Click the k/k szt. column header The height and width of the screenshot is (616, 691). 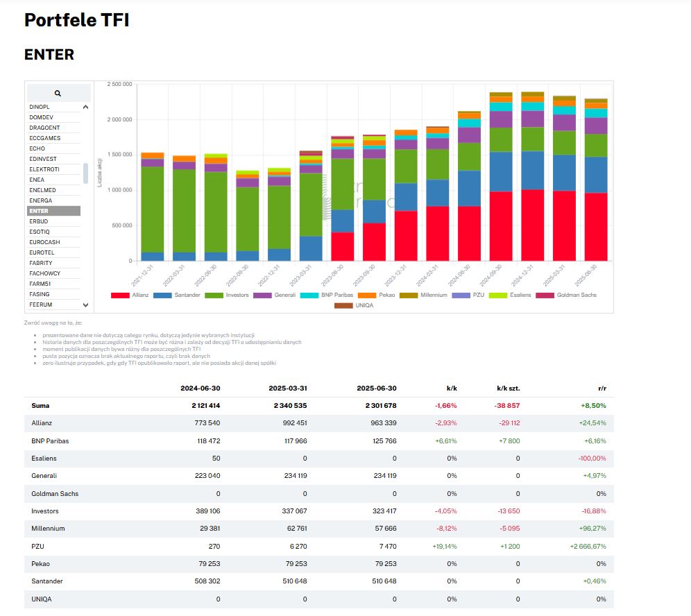pyautogui.click(x=508, y=388)
